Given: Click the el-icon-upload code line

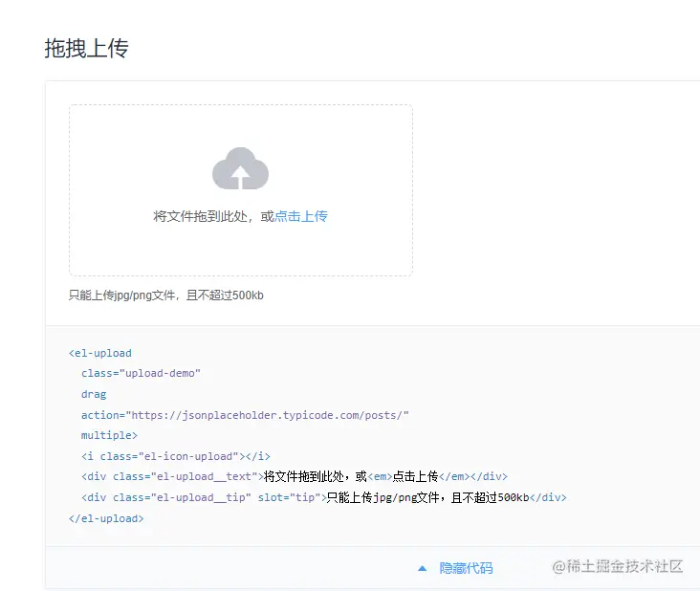Looking at the screenshot, I should click(175, 456).
